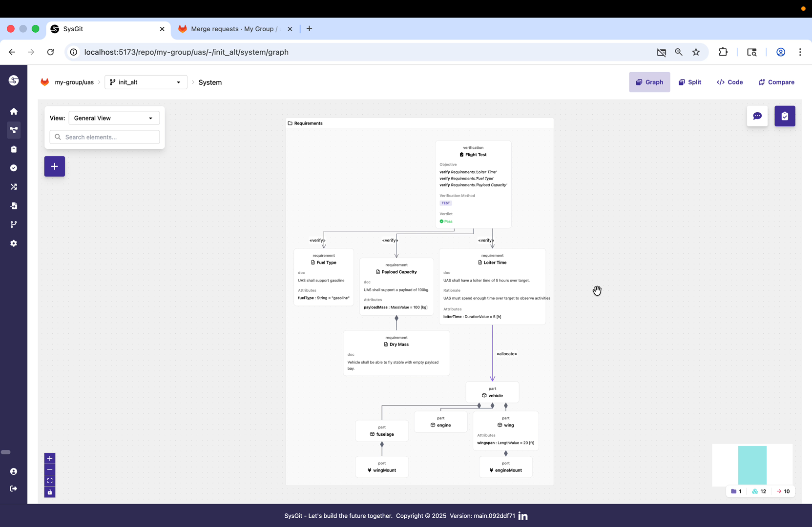Zoom in using the plus control
The width and height of the screenshot is (812, 527).
click(x=49, y=458)
